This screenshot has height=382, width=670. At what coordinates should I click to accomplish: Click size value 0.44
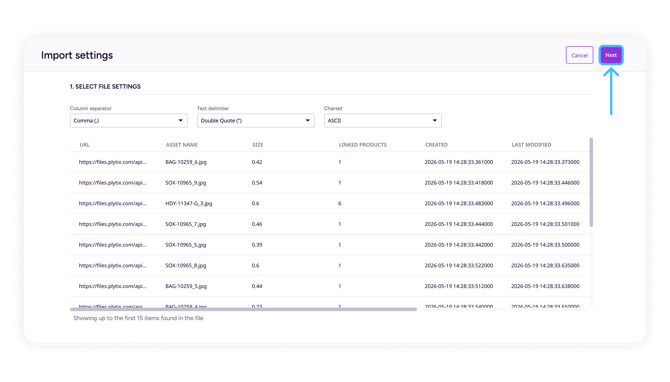pyautogui.click(x=257, y=286)
